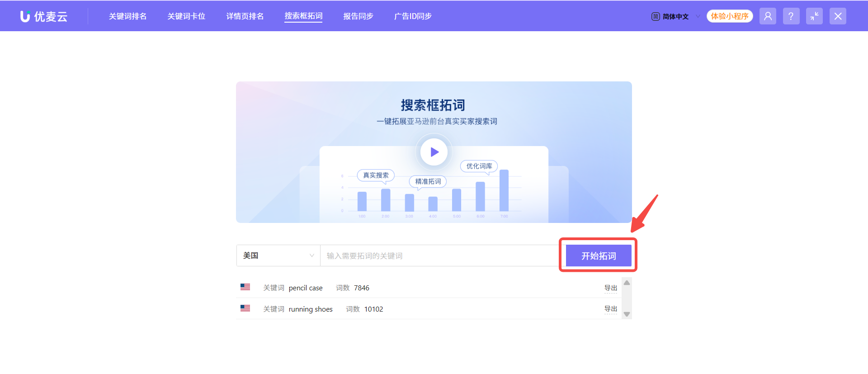868x374 pixels.
Task: Expand the 美国 country dropdown
Action: (278, 256)
